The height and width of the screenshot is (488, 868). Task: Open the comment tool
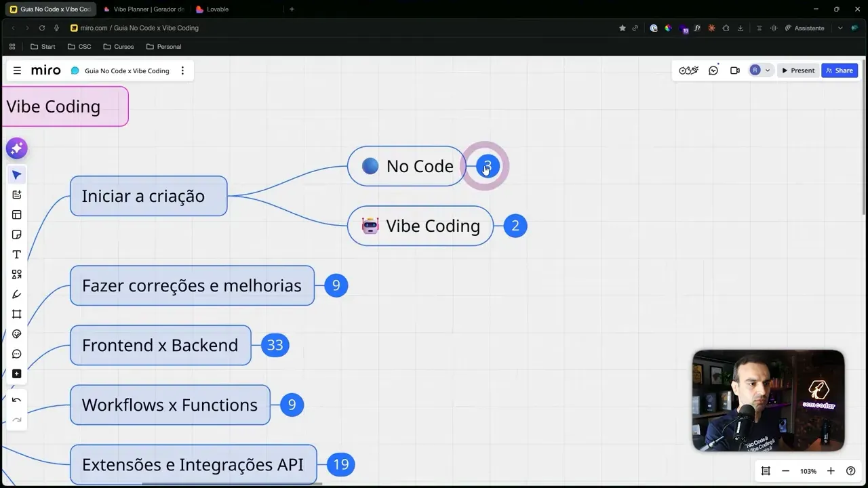(x=16, y=353)
